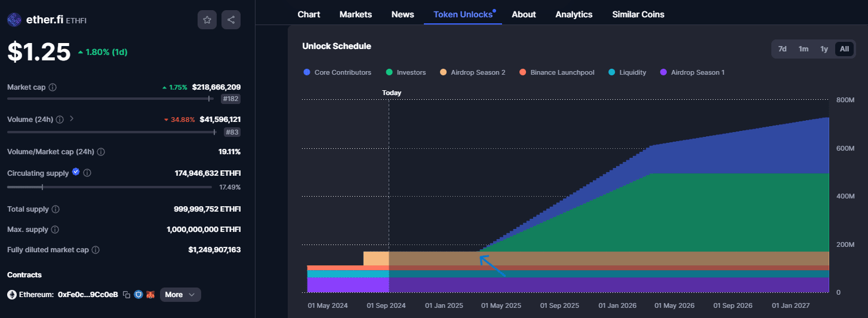Click the Today marker on chart
The height and width of the screenshot is (318, 868).
click(392, 93)
